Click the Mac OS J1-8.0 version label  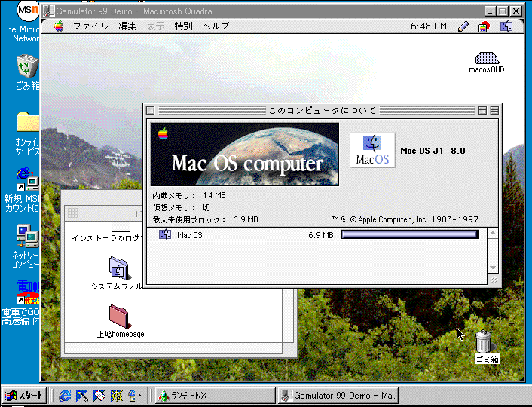[x=433, y=151]
